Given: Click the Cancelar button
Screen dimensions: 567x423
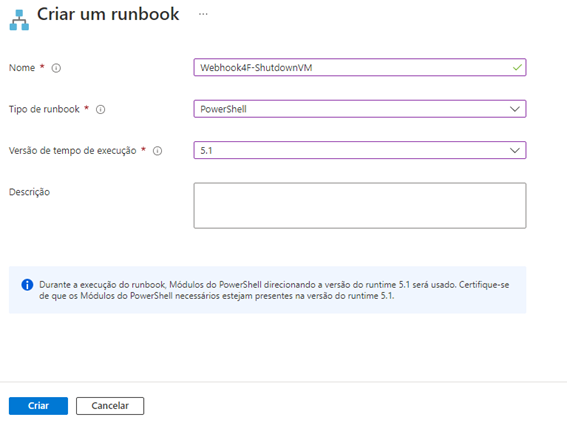Looking at the screenshot, I should pyautogui.click(x=110, y=406).
